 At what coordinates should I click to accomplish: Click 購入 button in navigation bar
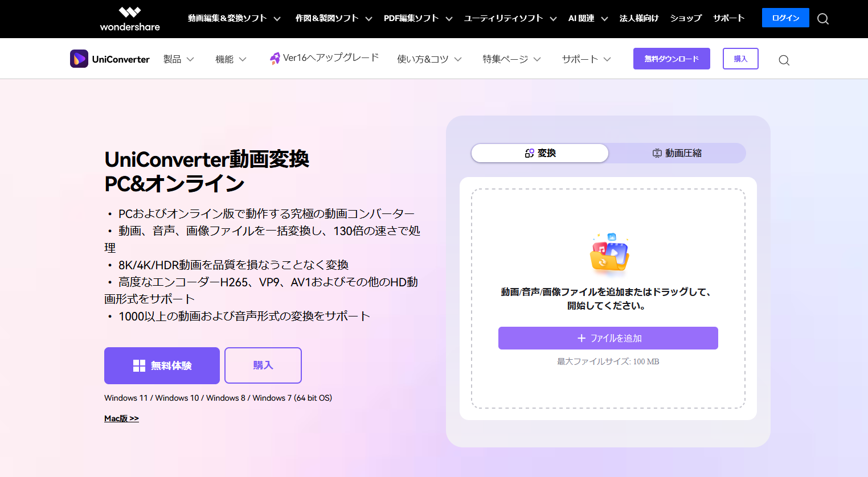(740, 59)
